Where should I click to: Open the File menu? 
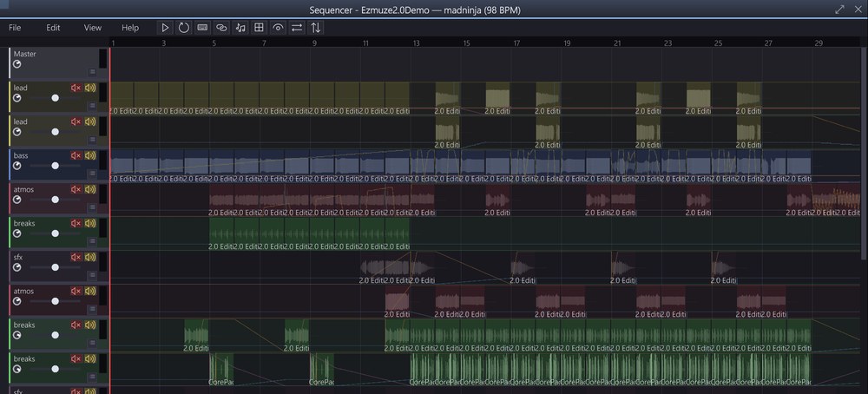click(15, 28)
